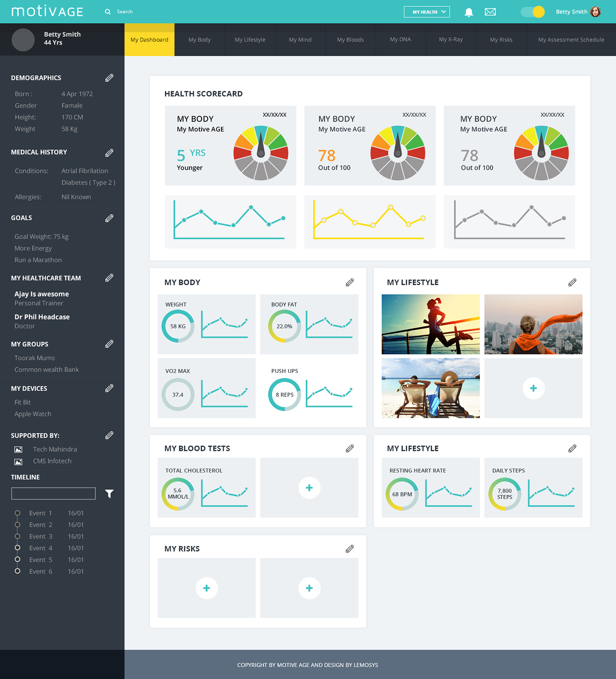Expand the My Health dropdown
This screenshot has height=679, width=616.
coord(426,12)
